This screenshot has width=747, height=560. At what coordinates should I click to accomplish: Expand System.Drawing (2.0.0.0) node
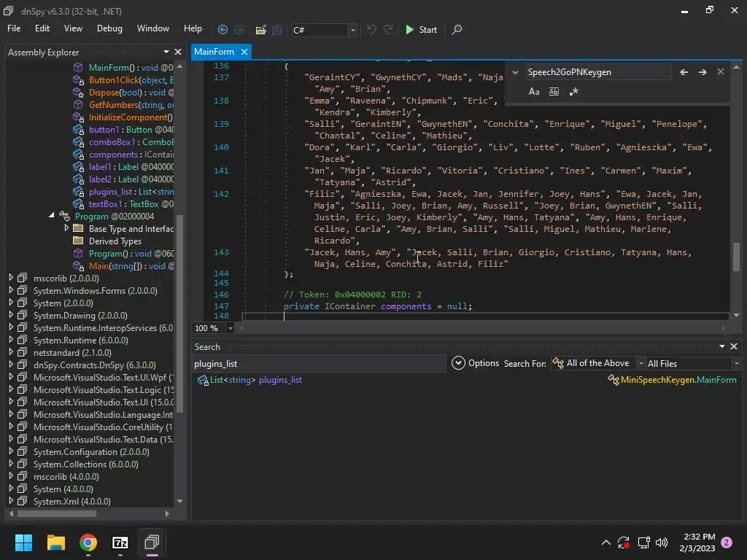coord(11,315)
